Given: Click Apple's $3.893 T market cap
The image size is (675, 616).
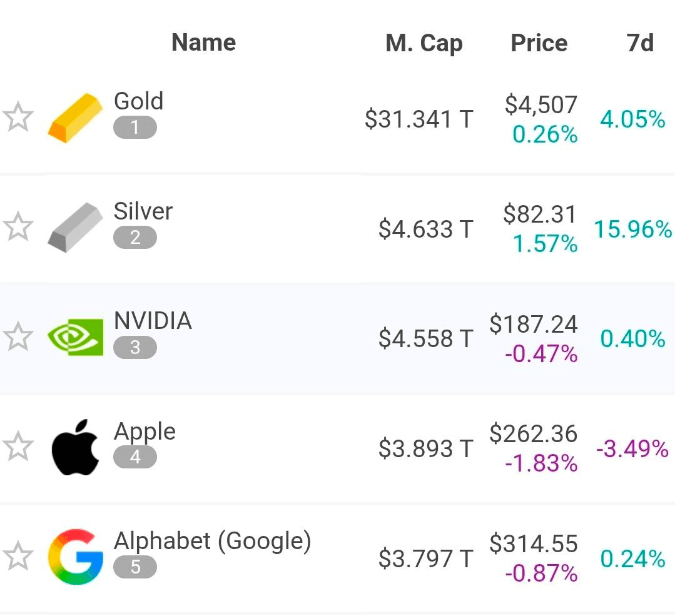Looking at the screenshot, I should click(425, 448).
